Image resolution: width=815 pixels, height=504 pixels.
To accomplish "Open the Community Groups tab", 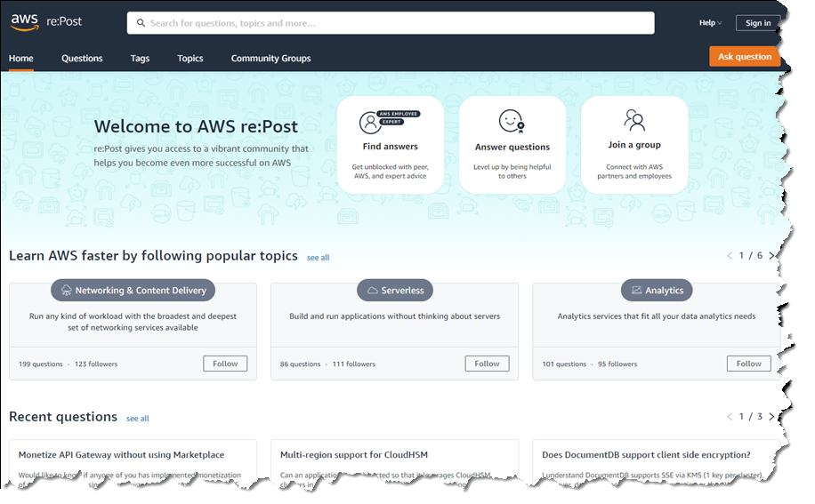I will click(270, 58).
